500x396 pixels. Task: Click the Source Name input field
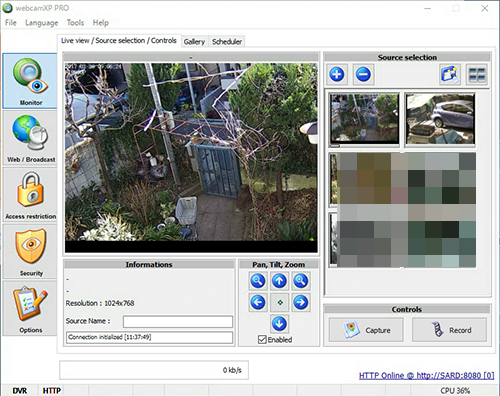coord(178,322)
